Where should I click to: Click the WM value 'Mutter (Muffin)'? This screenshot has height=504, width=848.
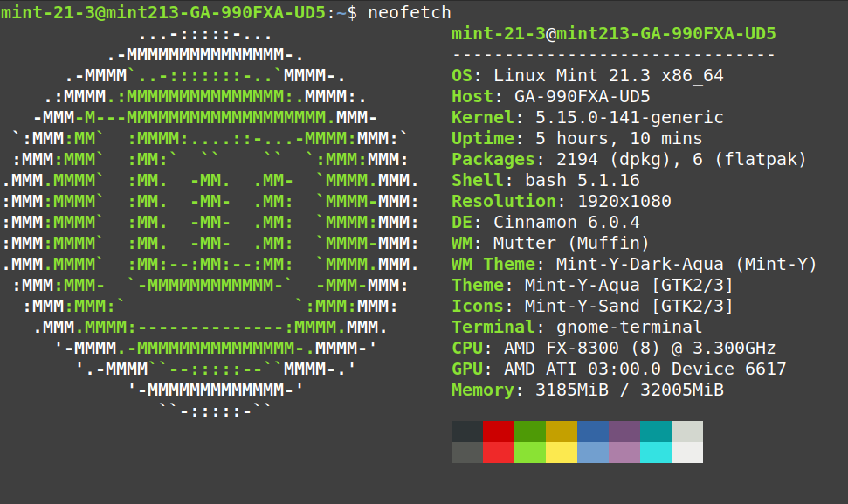571,243
